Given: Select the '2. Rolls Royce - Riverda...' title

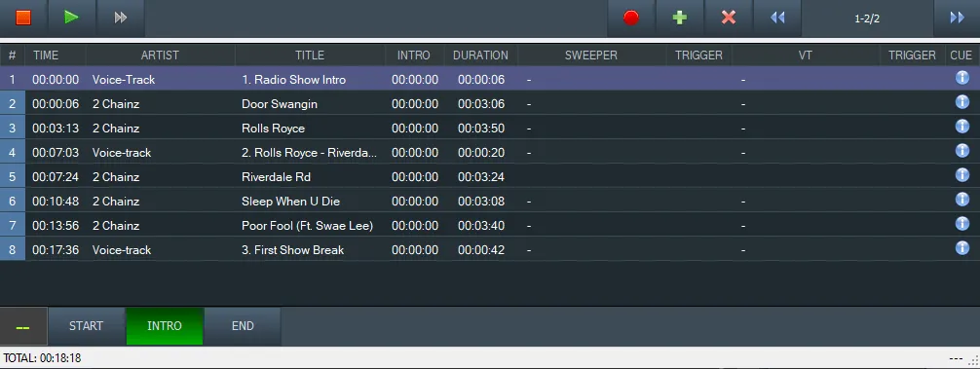Looking at the screenshot, I should pyautogui.click(x=310, y=153).
